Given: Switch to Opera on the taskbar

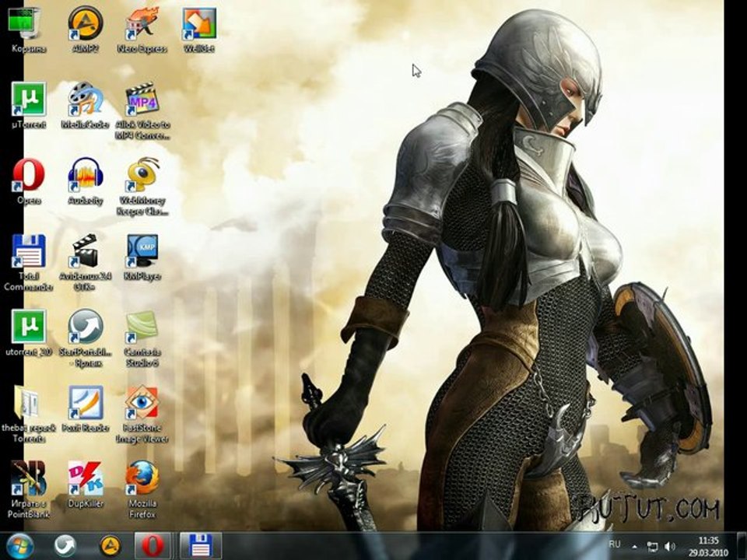Looking at the screenshot, I should 153,546.
